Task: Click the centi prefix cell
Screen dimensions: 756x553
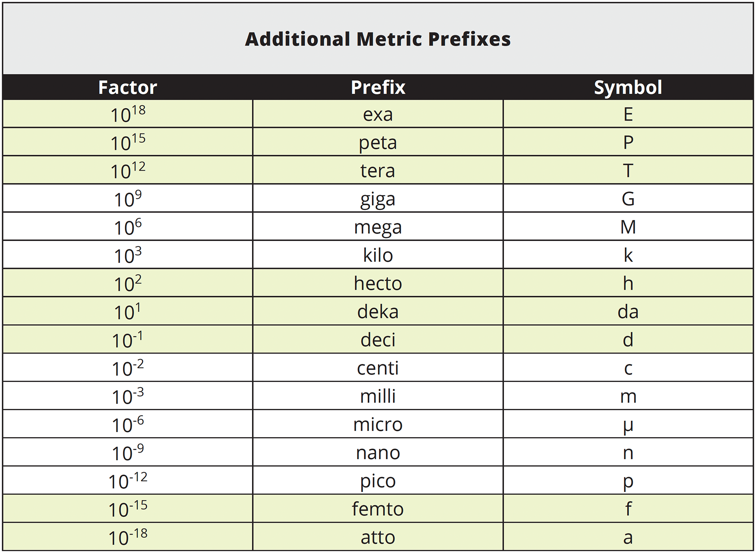Action: pyautogui.click(x=378, y=368)
